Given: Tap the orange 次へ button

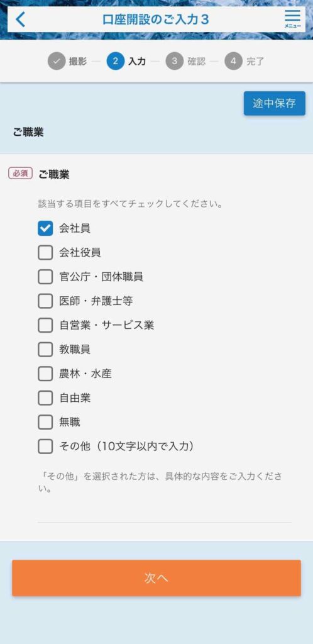Looking at the screenshot, I should click(x=156, y=578).
